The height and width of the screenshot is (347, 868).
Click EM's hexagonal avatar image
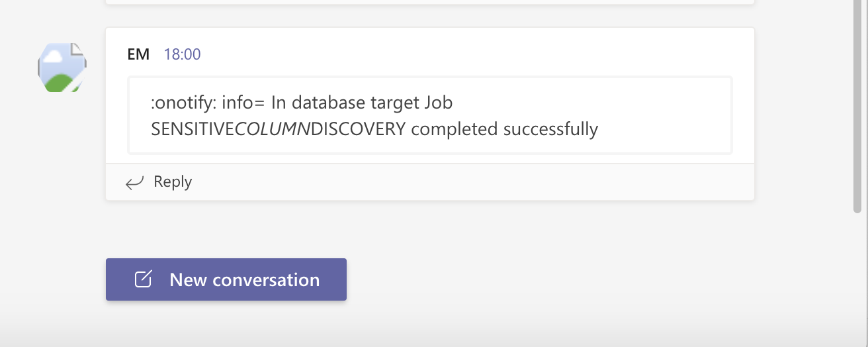[62, 68]
